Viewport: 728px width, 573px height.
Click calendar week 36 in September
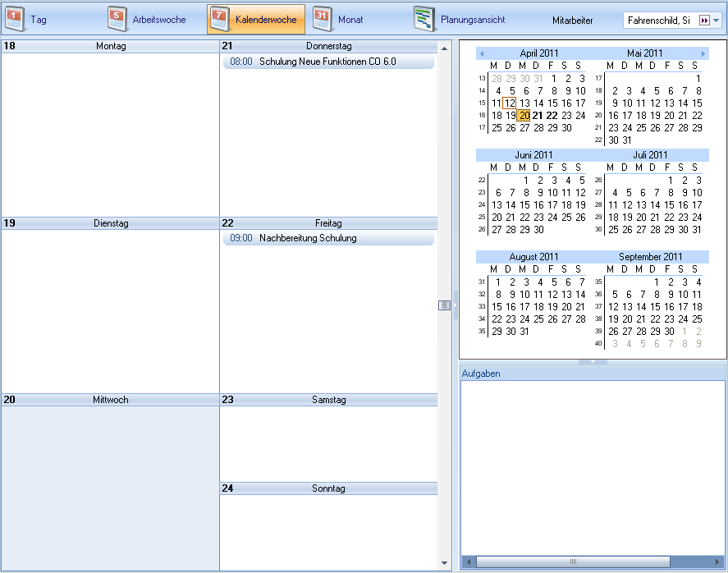[x=598, y=294]
